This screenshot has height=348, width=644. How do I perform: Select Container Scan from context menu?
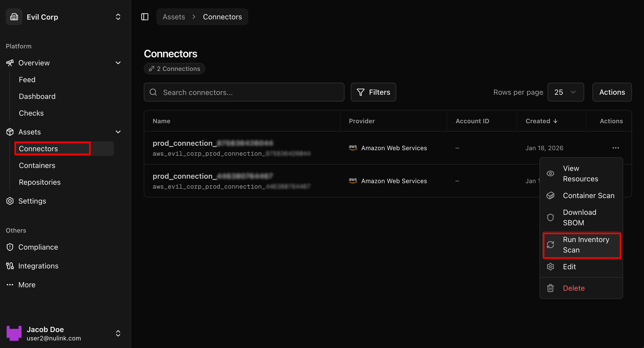588,196
